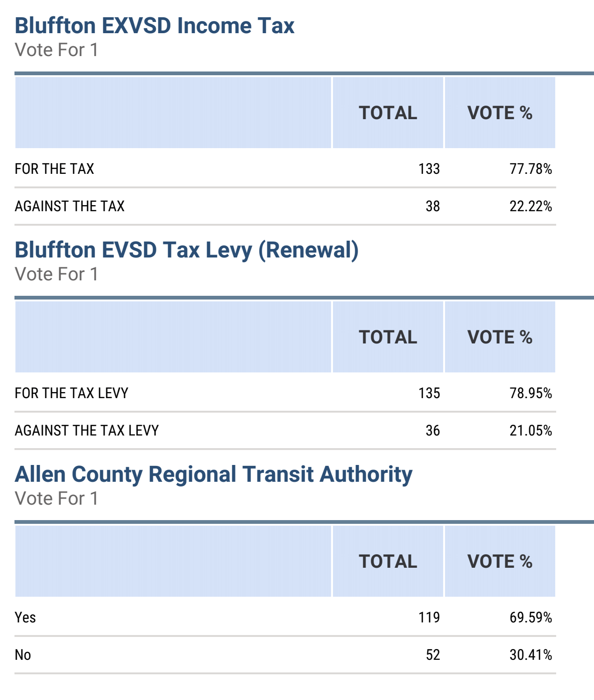Select the No row in Transit Authority

(x=285, y=655)
